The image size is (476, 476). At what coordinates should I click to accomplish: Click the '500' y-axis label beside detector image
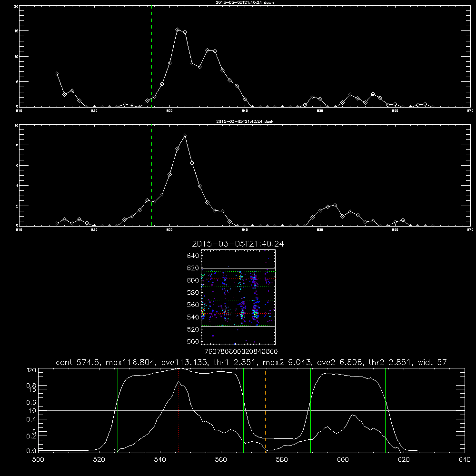tap(193, 341)
